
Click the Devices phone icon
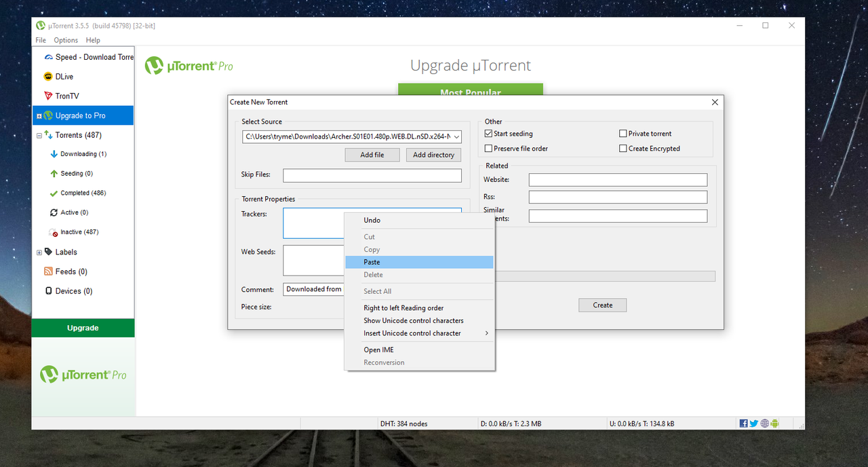pyautogui.click(x=48, y=291)
